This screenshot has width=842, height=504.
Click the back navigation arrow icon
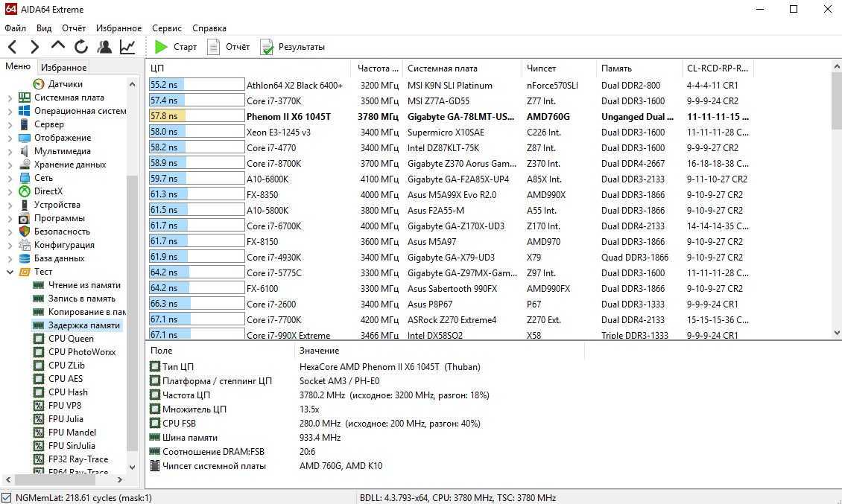pos(13,47)
